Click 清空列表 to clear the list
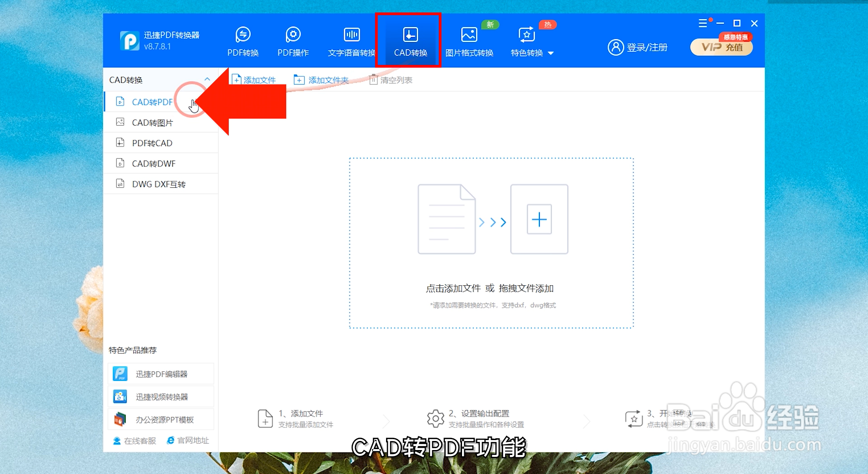The image size is (868, 474). click(391, 80)
